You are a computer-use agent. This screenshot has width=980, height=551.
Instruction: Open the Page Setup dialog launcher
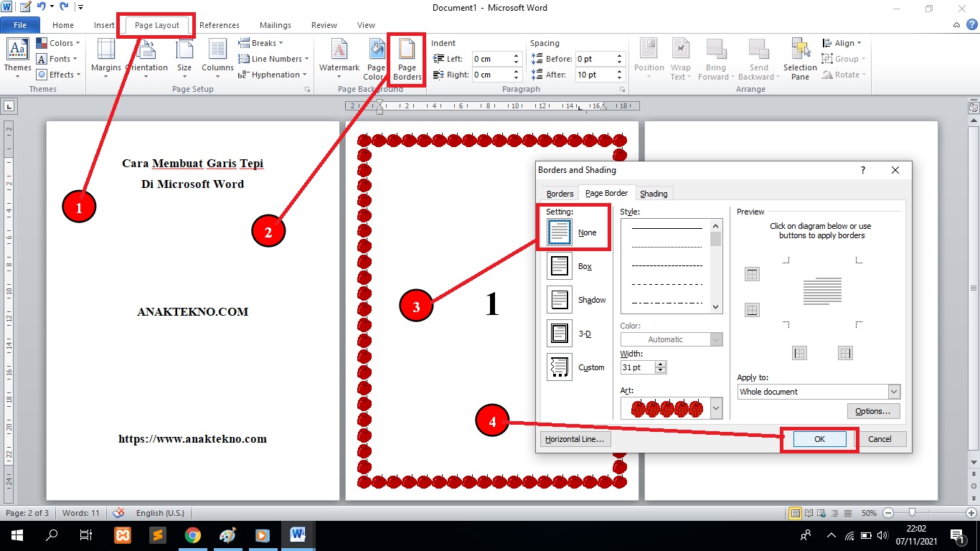308,90
